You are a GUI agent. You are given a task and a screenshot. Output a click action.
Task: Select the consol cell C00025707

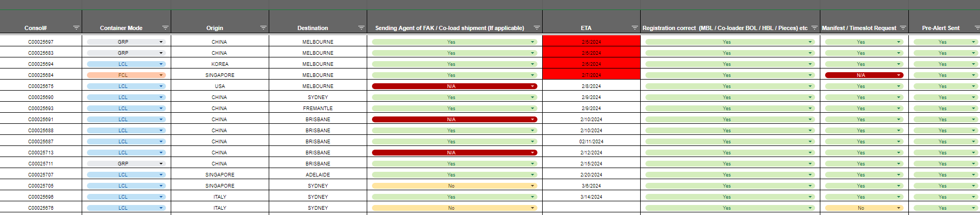pyautogui.click(x=41, y=174)
